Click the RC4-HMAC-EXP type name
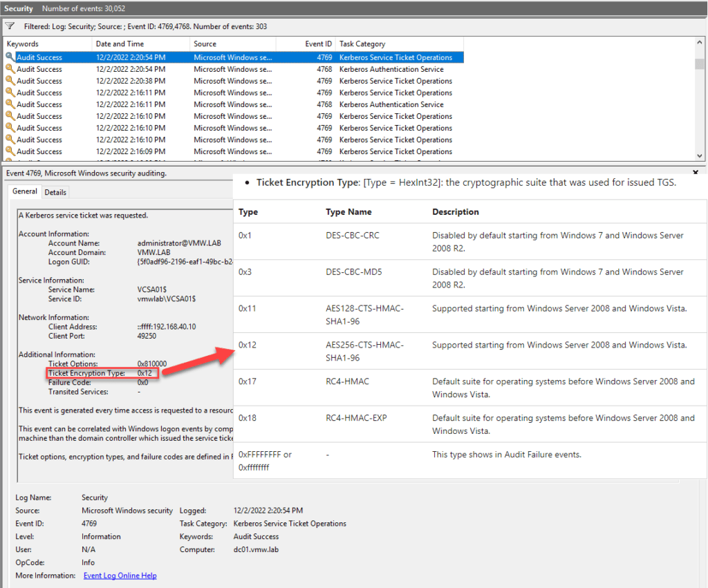This screenshot has height=588, width=708. [356, 418]
